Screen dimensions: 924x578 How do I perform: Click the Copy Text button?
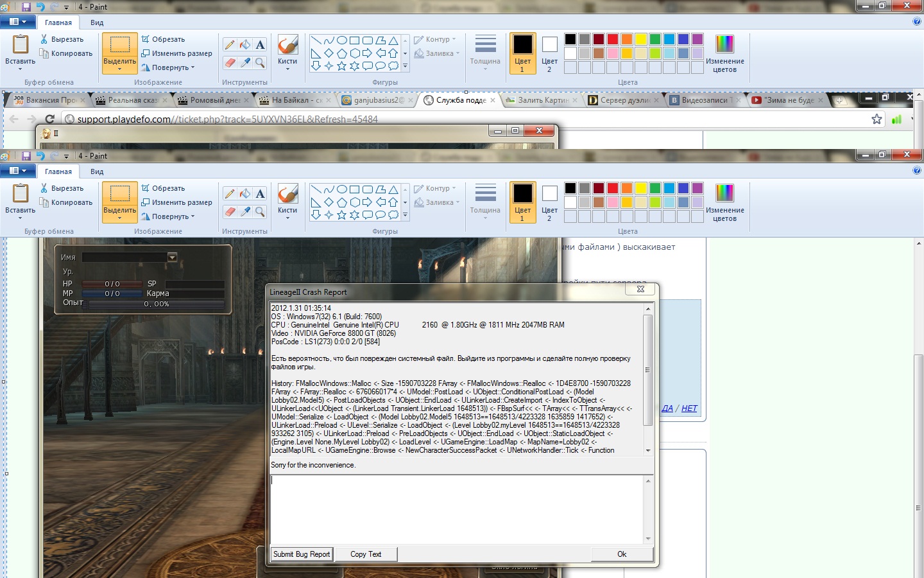tap(366, 554)
